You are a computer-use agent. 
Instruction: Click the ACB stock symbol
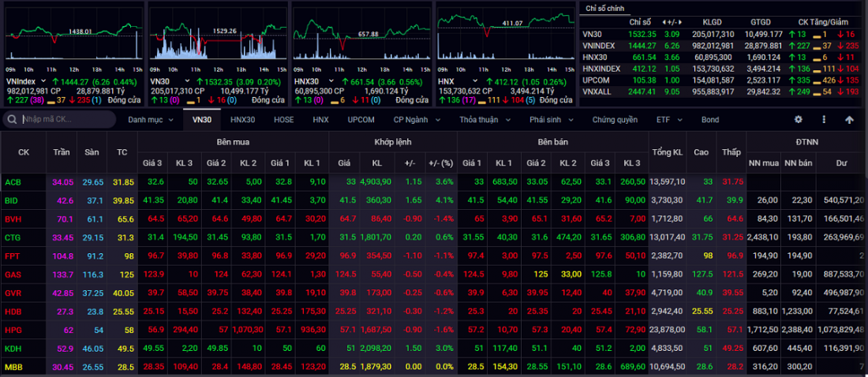coord(13,182)
